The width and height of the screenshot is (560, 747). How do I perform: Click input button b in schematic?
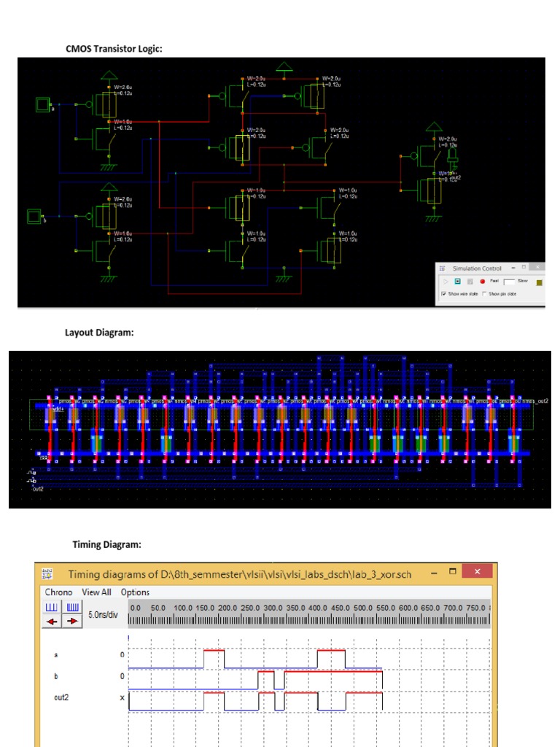point(34,216)
